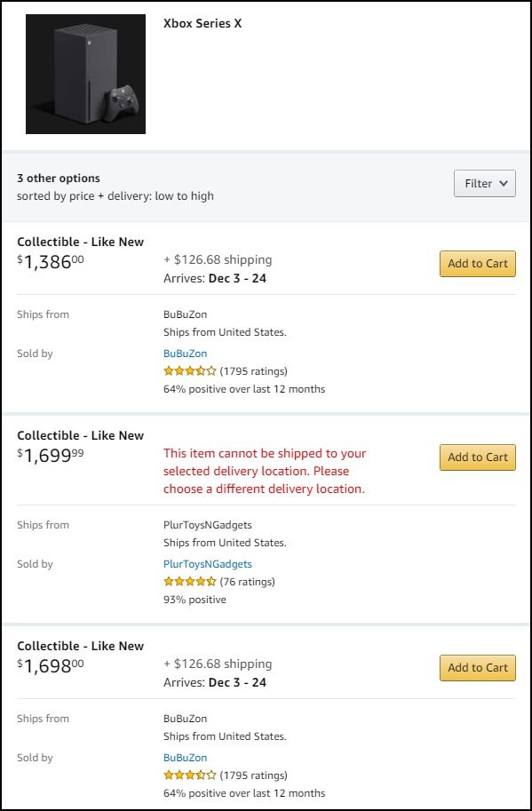Click the Filter chevron arrow
This screenshot has height=811, width=532.
click(503, 184)
